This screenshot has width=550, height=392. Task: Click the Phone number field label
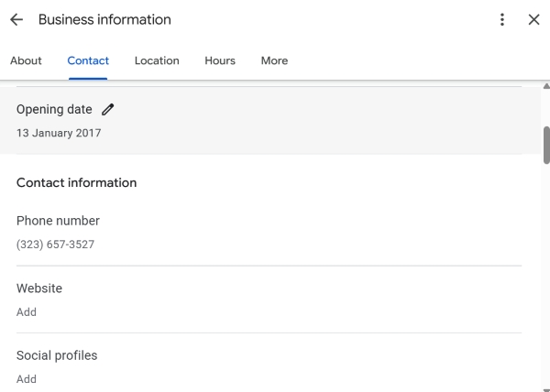(58, 221)
